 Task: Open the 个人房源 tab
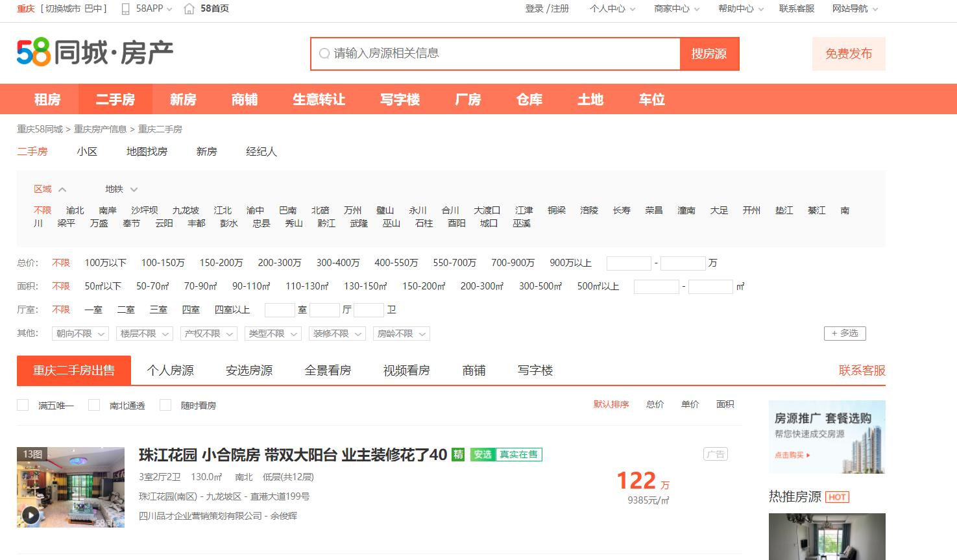pyautogui.click(x=170, y=370)
